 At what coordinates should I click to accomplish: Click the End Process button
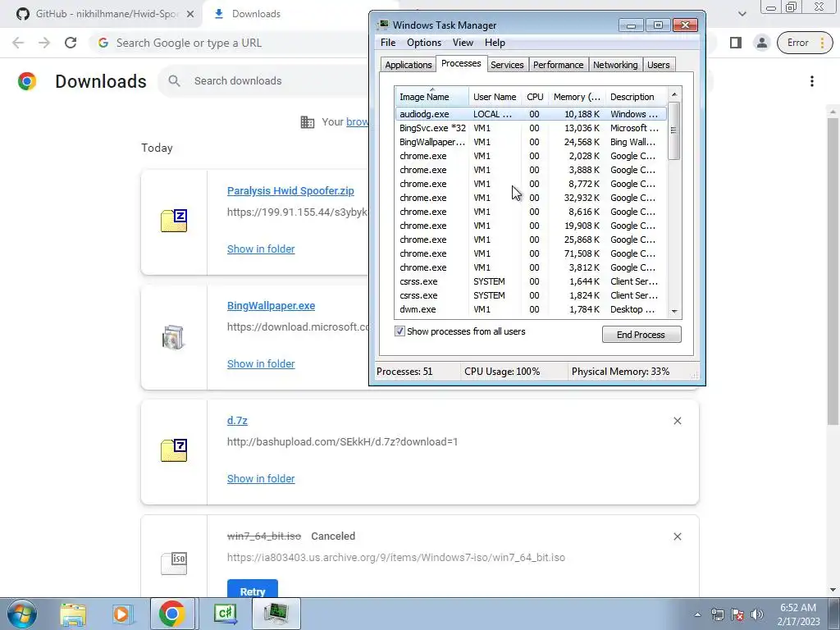641,335
